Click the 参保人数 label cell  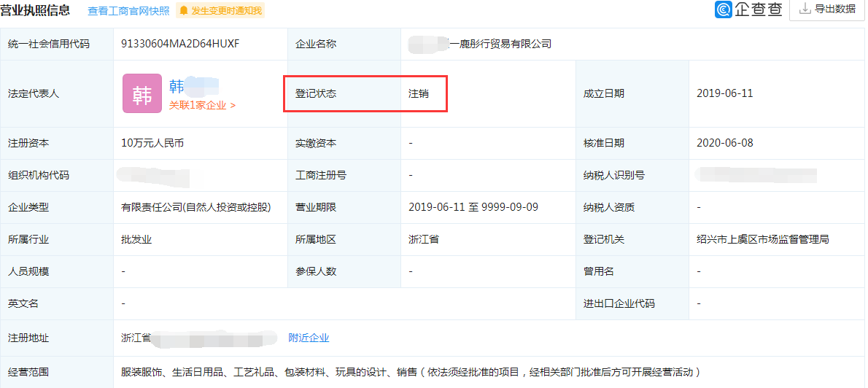(x=344, y=272)
